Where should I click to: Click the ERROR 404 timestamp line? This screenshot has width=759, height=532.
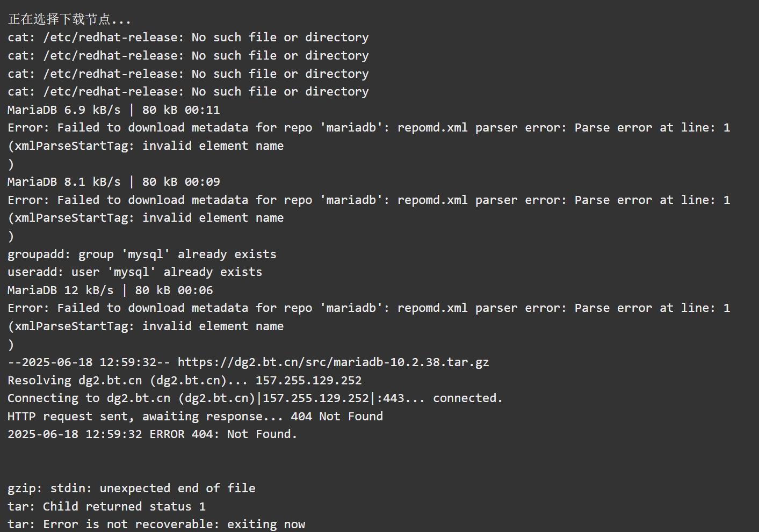(153, 434)
